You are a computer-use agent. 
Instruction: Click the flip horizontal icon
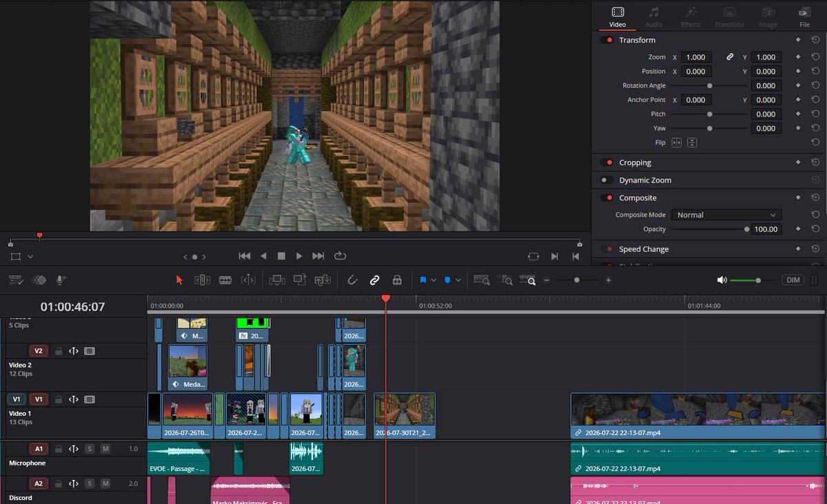677,143
